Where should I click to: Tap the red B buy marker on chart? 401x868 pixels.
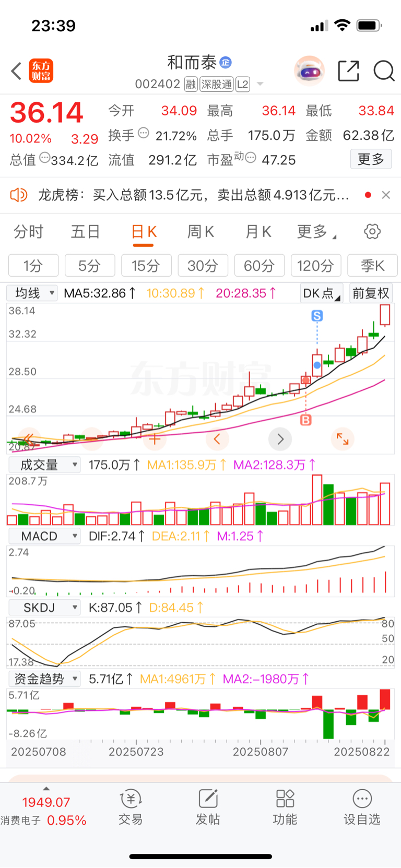coord(306,420)
